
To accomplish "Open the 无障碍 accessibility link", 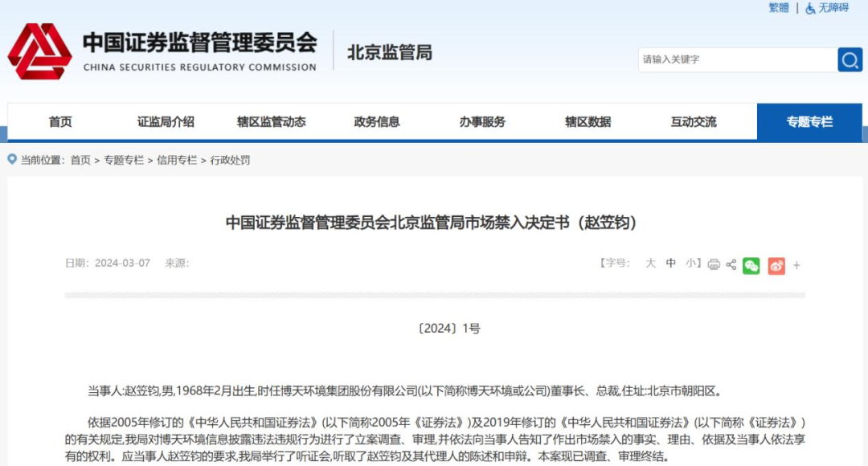I will point(833,8).
